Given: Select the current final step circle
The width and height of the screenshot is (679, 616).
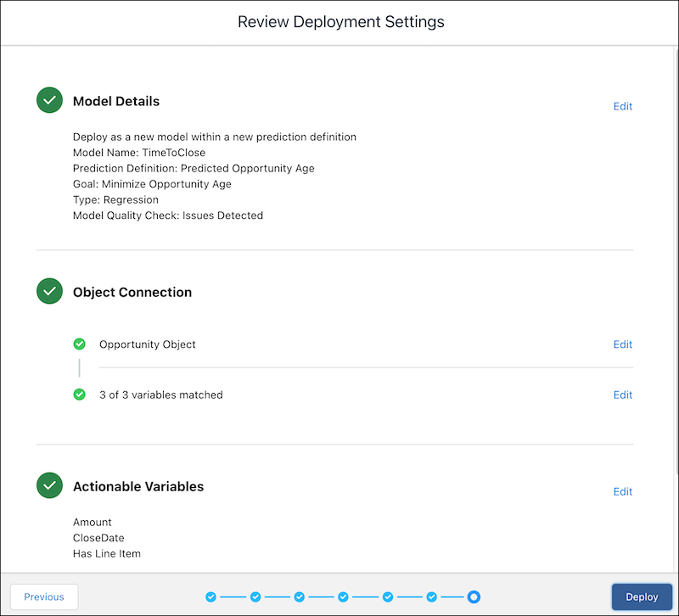Looking at the screenshot, I should [474, 597].
